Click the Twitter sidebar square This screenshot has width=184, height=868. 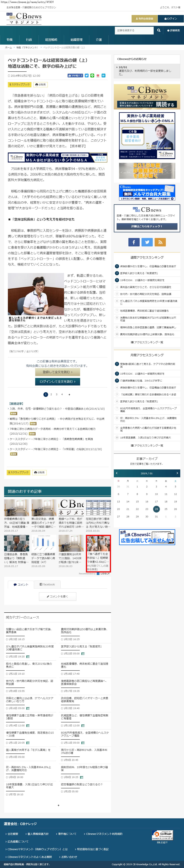click(x=147, y=242)
